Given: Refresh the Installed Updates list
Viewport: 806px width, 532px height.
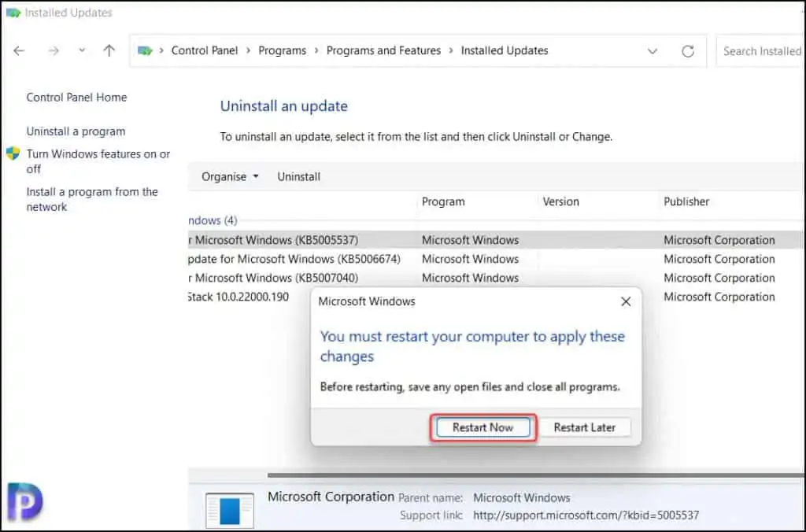Looking at the screenshot, I should 688,51.
